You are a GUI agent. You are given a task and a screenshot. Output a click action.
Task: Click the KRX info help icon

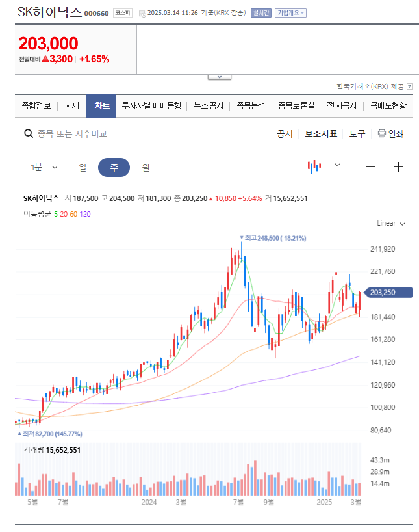tap(409, 86)
